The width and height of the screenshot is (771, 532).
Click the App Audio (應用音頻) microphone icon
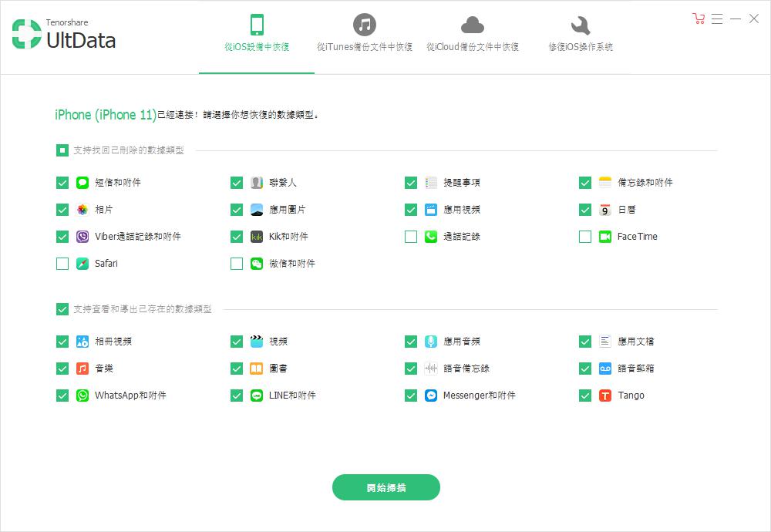click(x=431, y=342)
